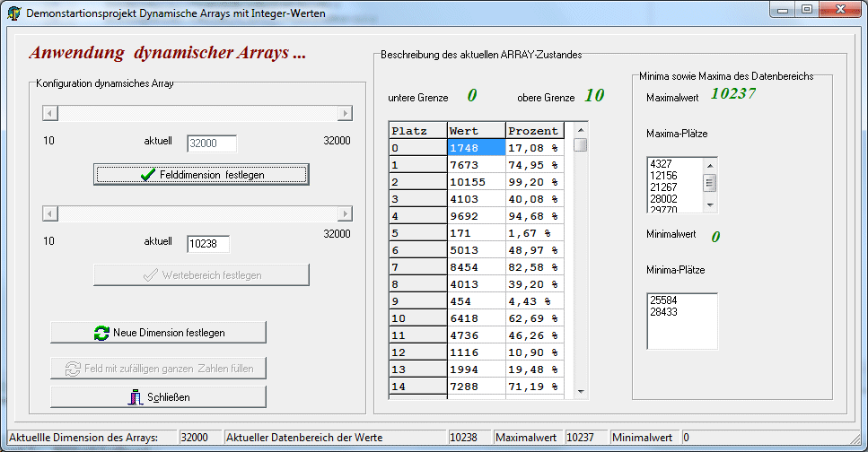Click the dimension input field showing 32000
868x452 pixels.
pos(212,143)
